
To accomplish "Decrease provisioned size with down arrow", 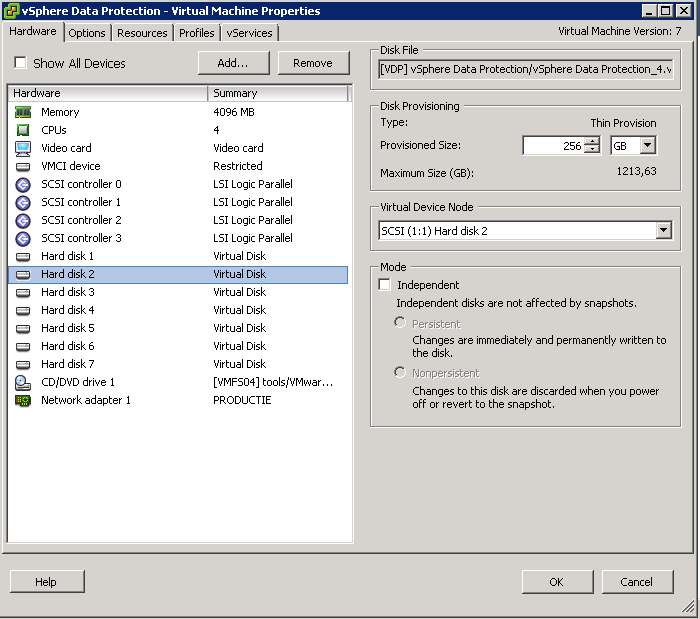I will click(x=592, y=150).
